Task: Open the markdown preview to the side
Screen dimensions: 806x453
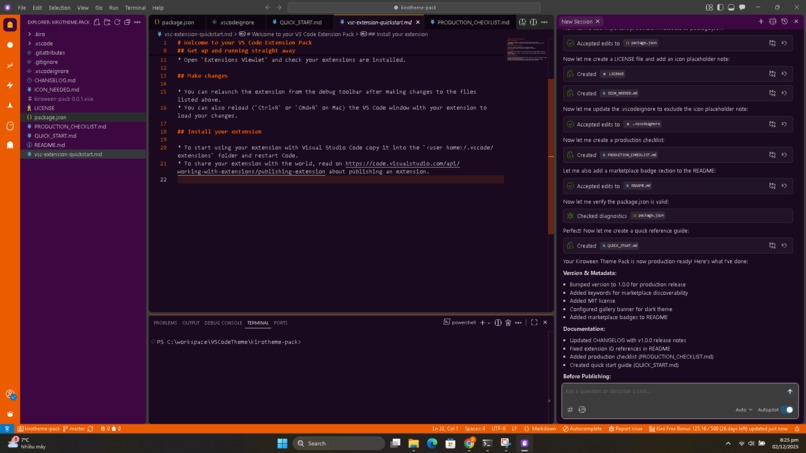Action: [522, 22]
